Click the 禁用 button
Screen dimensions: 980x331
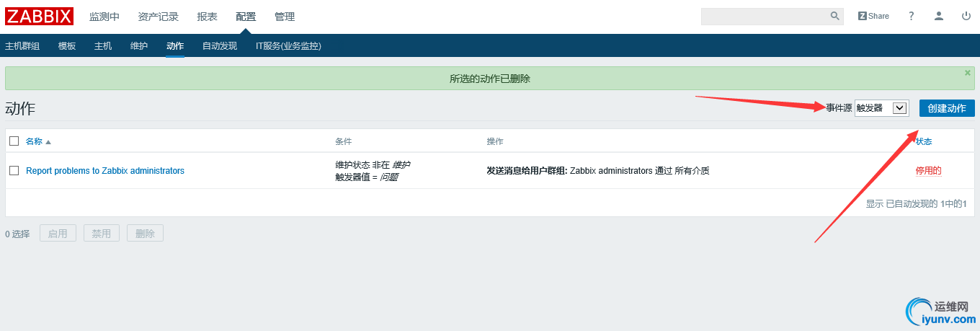(x=102, y=234)
